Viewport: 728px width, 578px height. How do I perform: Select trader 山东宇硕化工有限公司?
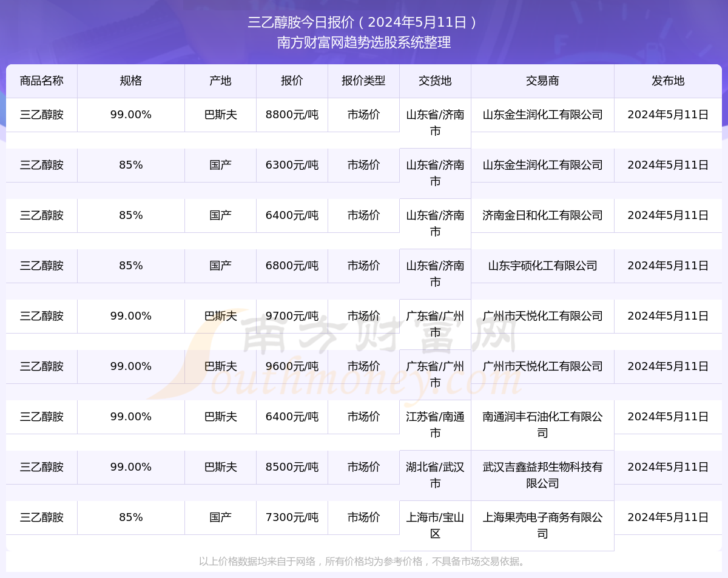coord(542,265)
